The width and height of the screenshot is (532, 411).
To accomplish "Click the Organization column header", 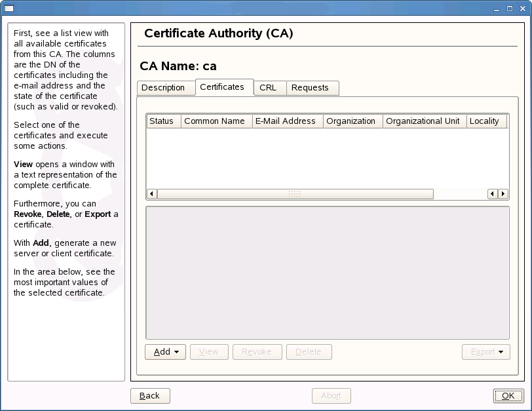I will (x=351, y=121).
